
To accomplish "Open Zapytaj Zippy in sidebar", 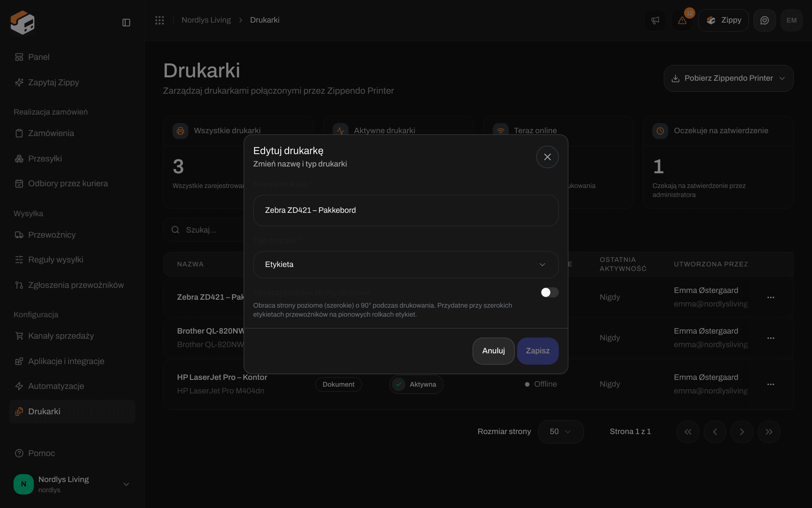I will pyautogui.click(x=72, y=82).
